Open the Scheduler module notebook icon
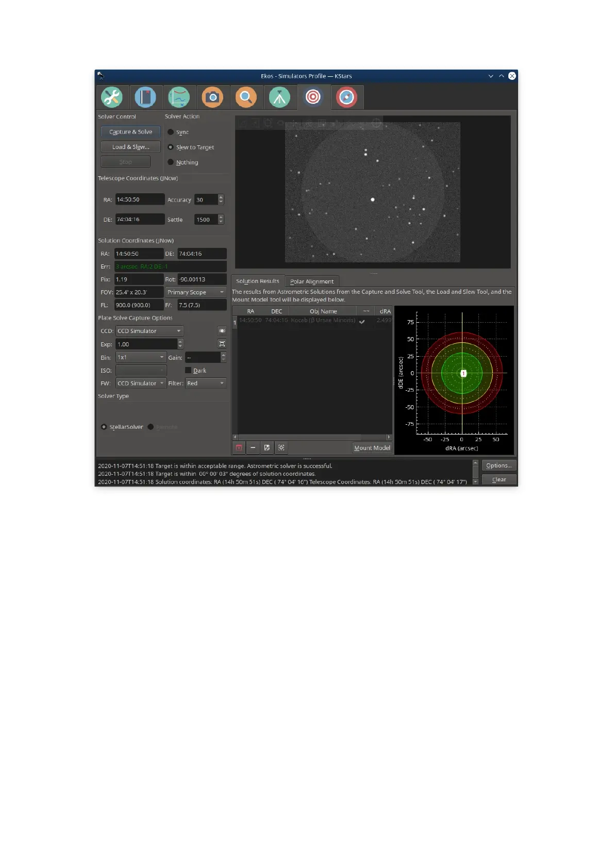Image resolution: width=614 pixels, height=868 pixels. (145, 97)
